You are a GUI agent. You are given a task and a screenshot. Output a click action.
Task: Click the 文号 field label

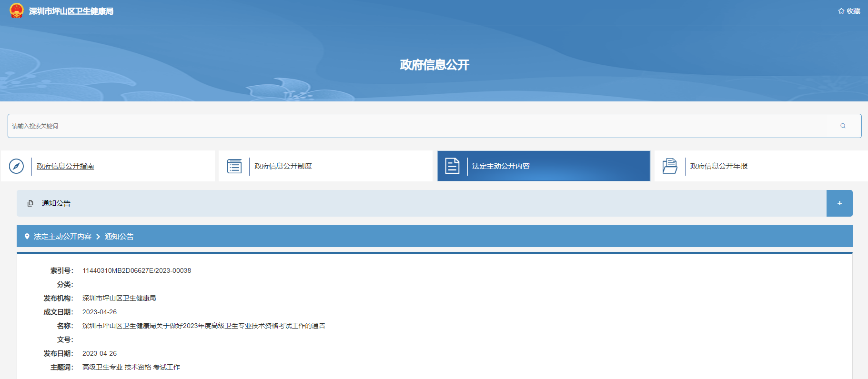tap(65, 339)
